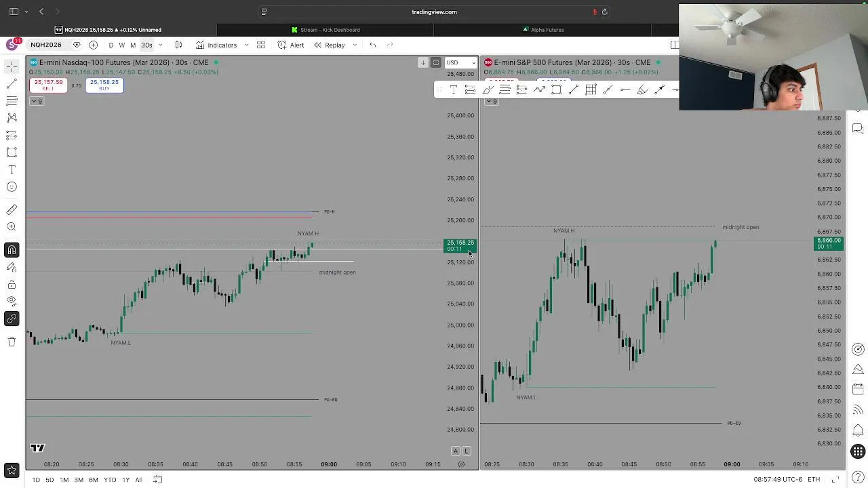Click the Nasdaq BUY 25,158.25 button
This screenshot has height=488, width=868.
104,85
